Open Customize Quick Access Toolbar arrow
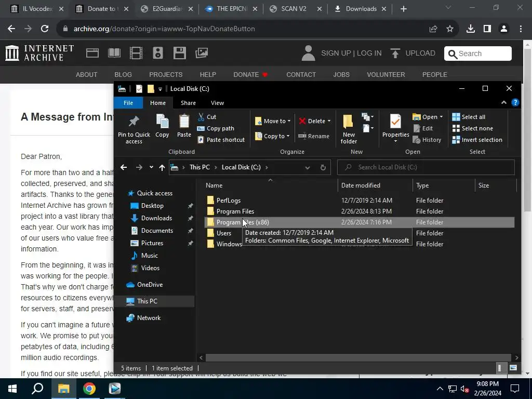The width and height of the screenshot is (532, 399). (x=160, y=89)
